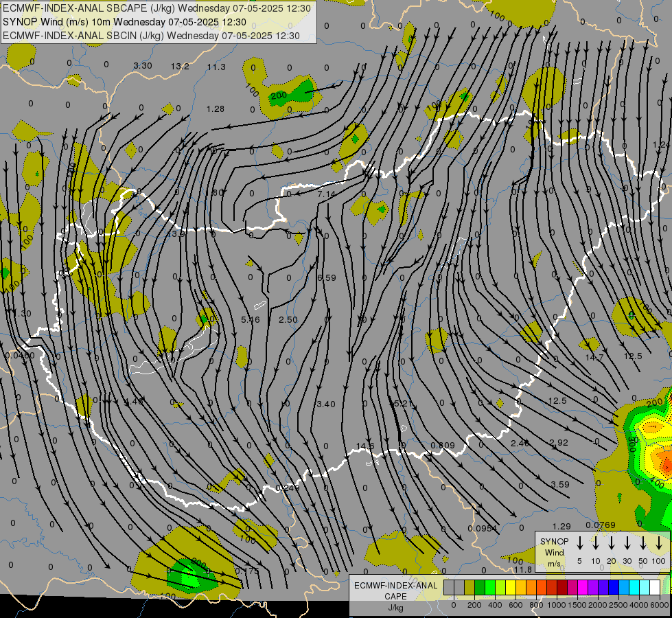
Task: Click the SYNOP Wind m/s legend label
Action: 554,552
